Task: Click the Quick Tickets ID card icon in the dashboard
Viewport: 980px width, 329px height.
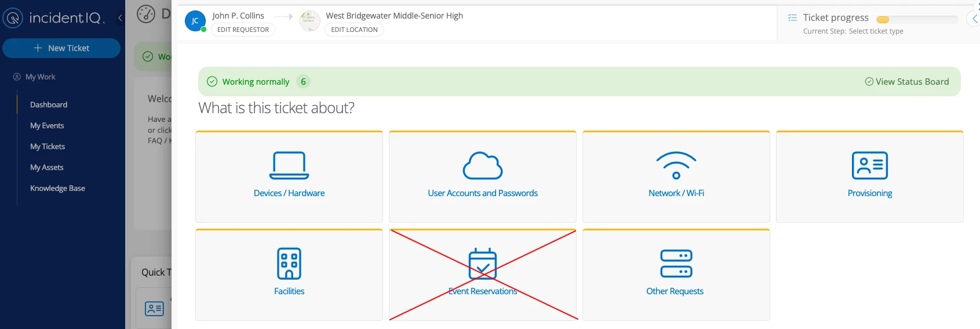Action: point(154,309)
